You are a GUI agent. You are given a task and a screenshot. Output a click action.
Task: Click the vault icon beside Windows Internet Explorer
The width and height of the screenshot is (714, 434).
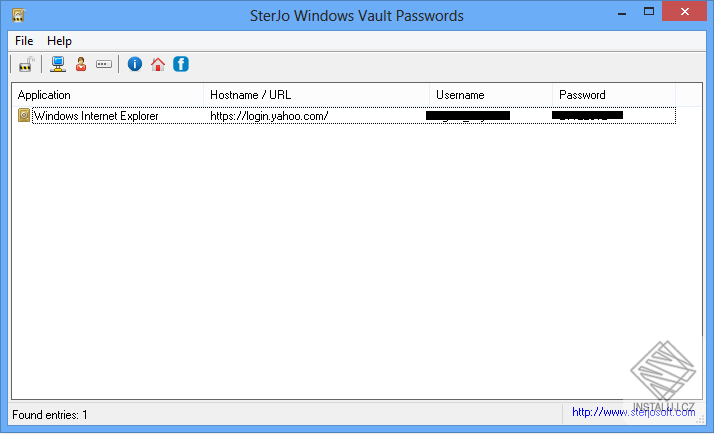[25, 116]
